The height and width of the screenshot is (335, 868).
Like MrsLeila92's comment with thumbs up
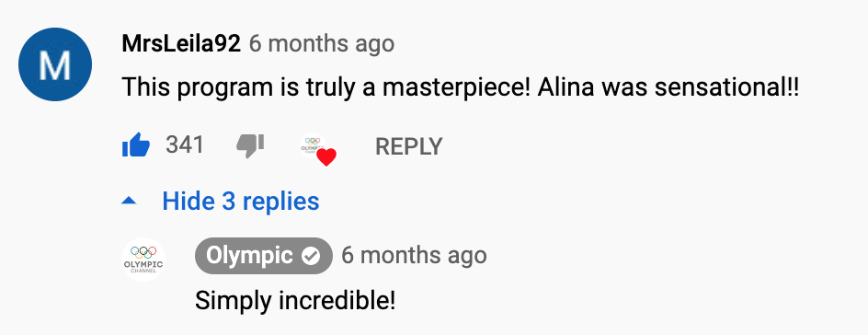[136, 145]
